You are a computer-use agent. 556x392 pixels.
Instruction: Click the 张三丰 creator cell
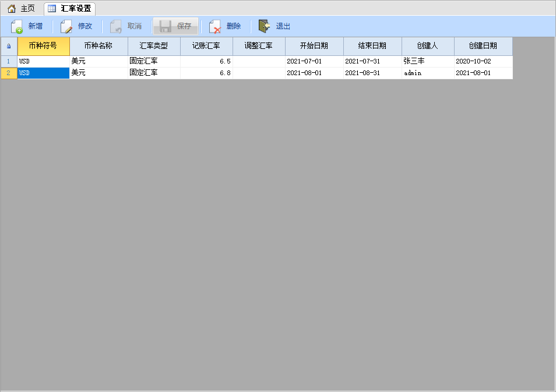click(428, 61)
